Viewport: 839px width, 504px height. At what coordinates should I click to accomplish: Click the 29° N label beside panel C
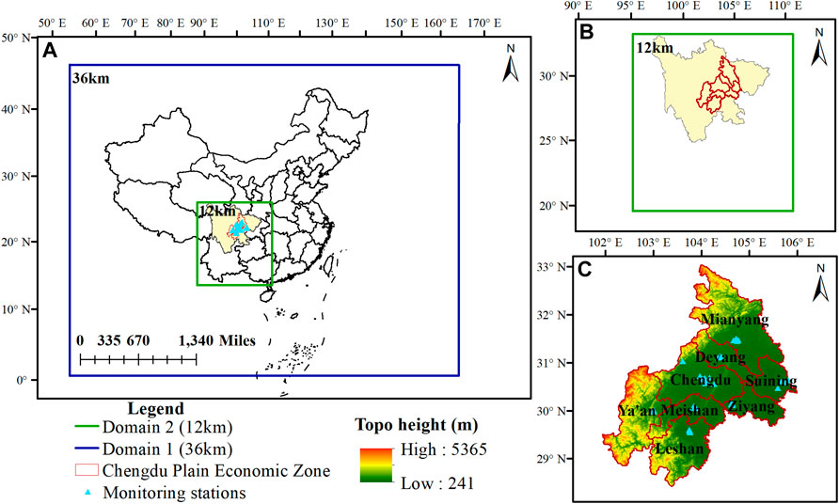pos(549,459)
